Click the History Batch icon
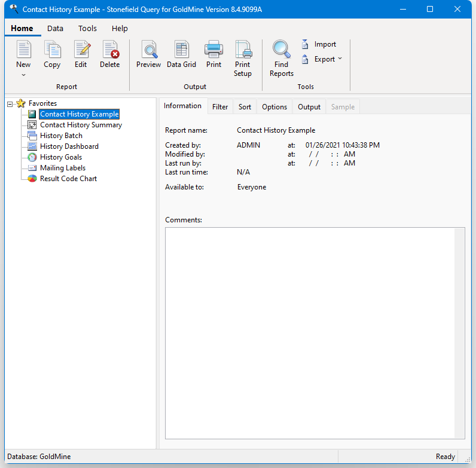The image size is (476, 468). tap(32, 136)
